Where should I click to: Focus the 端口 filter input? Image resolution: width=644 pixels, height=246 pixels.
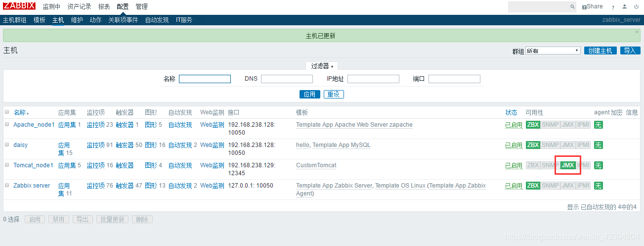tap(454, 79)
